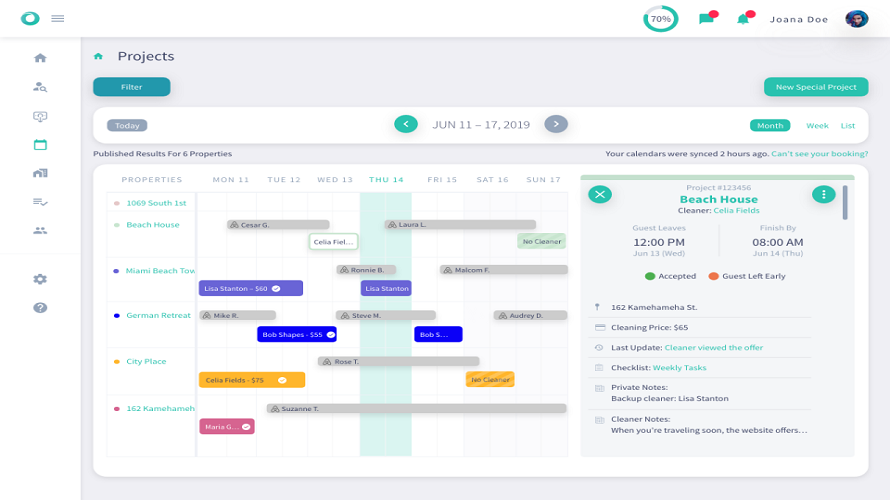Open the help question mark icon
Screen dimensions: 890x500
coord(40,308)
